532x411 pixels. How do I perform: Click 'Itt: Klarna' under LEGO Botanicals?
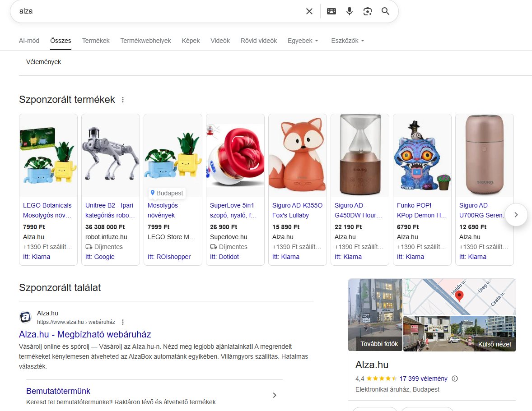click(x=36, y=257)
